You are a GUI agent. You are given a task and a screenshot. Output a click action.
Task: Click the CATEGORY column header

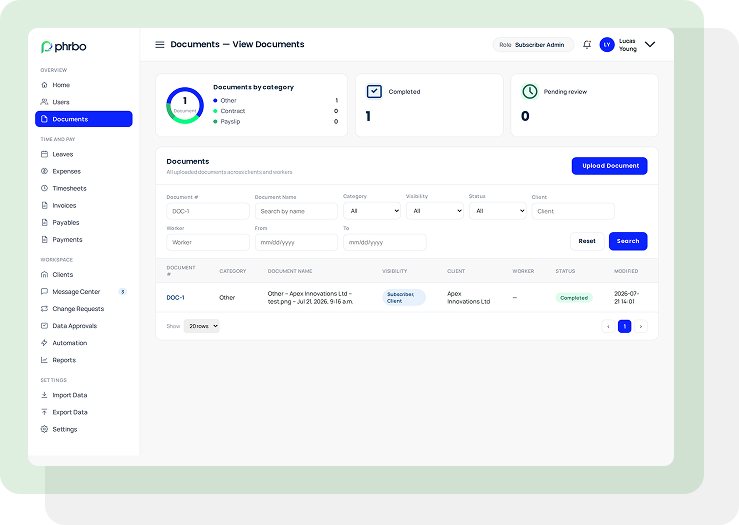click(233, 271)
